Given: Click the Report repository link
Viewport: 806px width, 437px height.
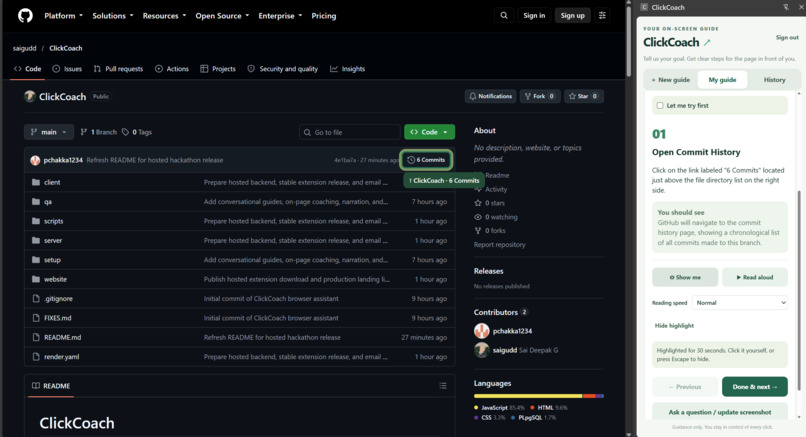Looking at the screenshot, I should [x=500, y=245].
